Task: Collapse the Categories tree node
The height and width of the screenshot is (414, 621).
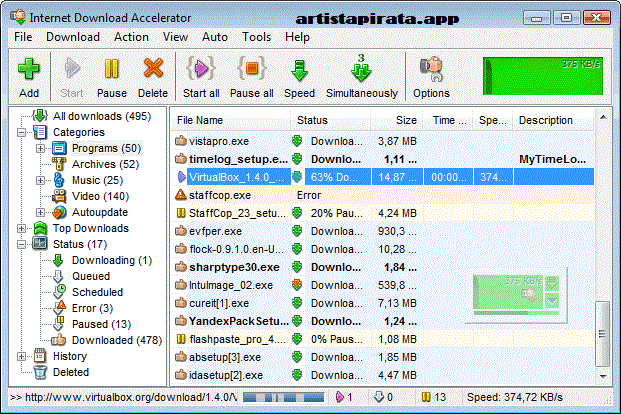Action: pos(21,132)
